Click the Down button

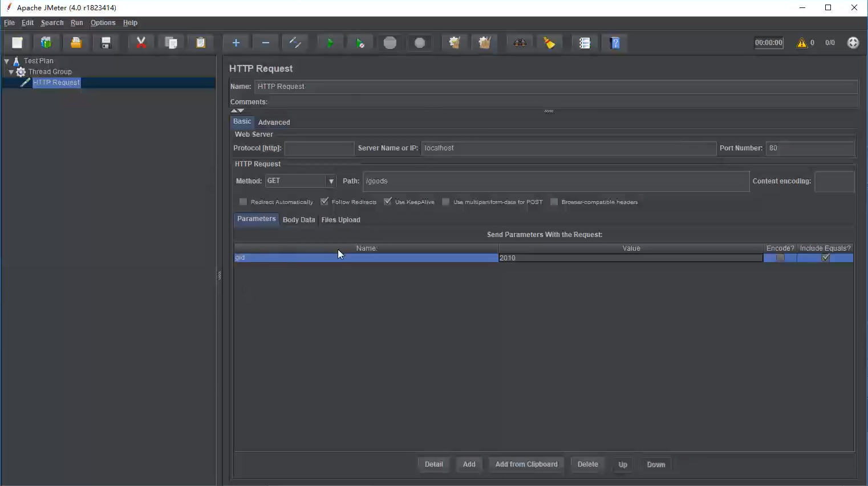tap(656, 464)
